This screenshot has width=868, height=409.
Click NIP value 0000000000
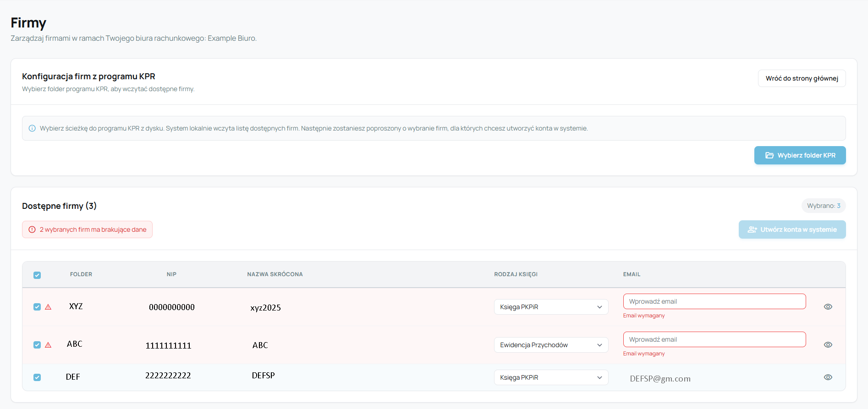coord(172,307)
